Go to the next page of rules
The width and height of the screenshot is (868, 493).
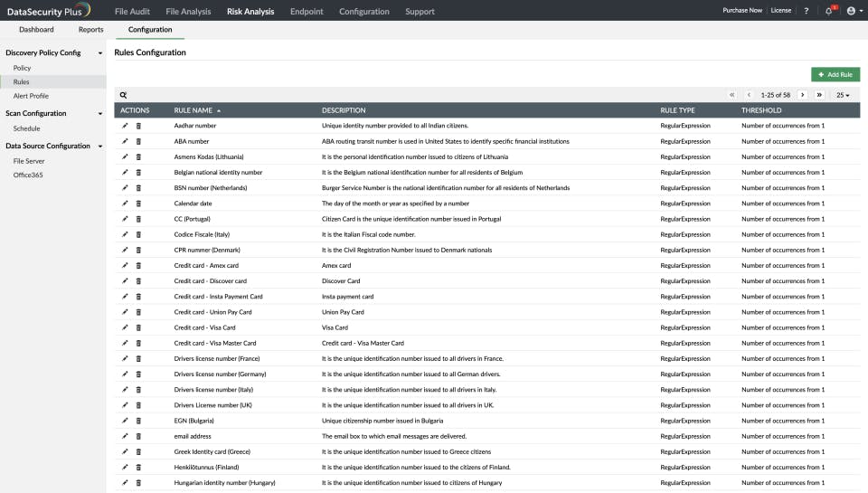pyautogui.click(x=802, y=95)
